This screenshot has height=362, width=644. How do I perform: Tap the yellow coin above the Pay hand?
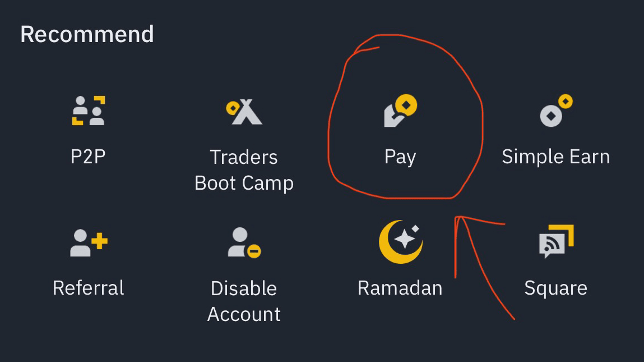(406, 106)
